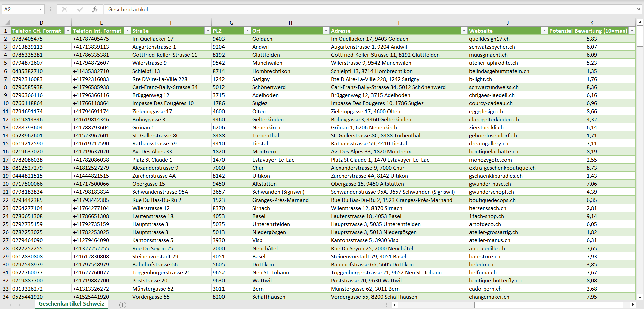Select cell with Granges-Près-Marnand in Ort column
The height and width of the screenshot is (309, 644).
tap(290, 200)
